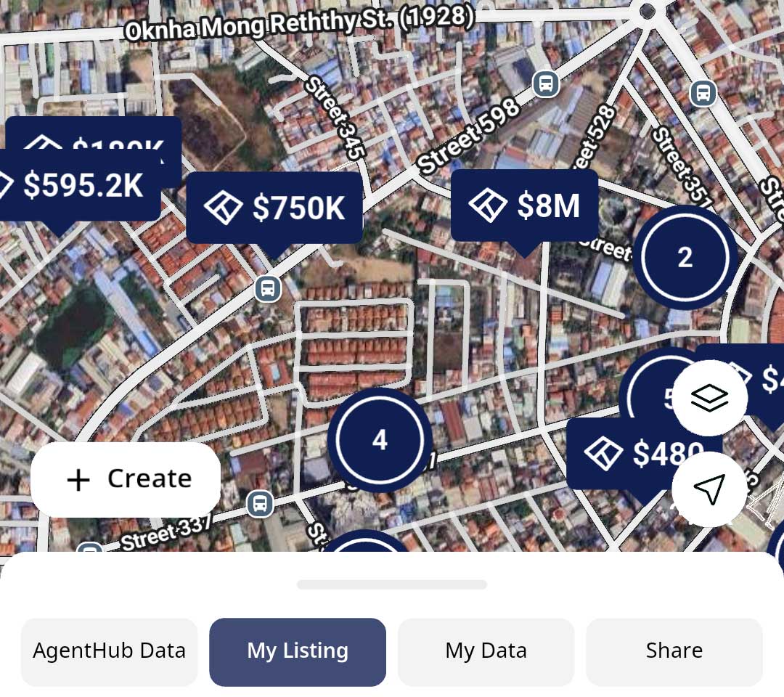Tap the current location arrow button

click(709, 489)
